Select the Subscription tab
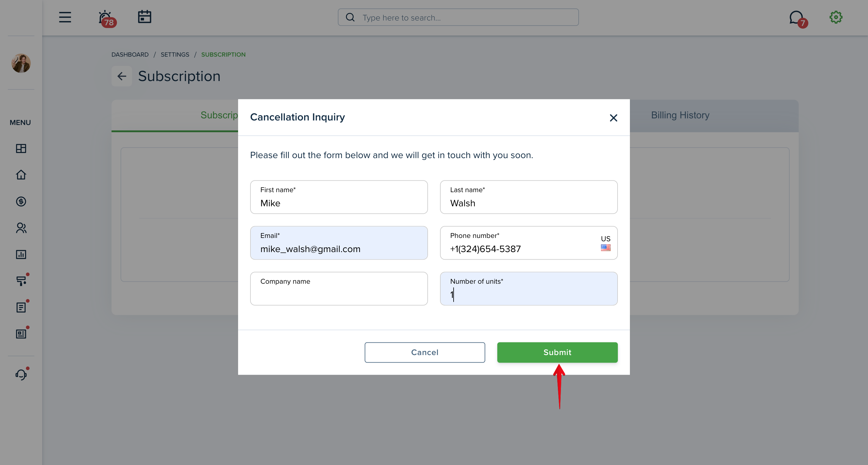 219,115
